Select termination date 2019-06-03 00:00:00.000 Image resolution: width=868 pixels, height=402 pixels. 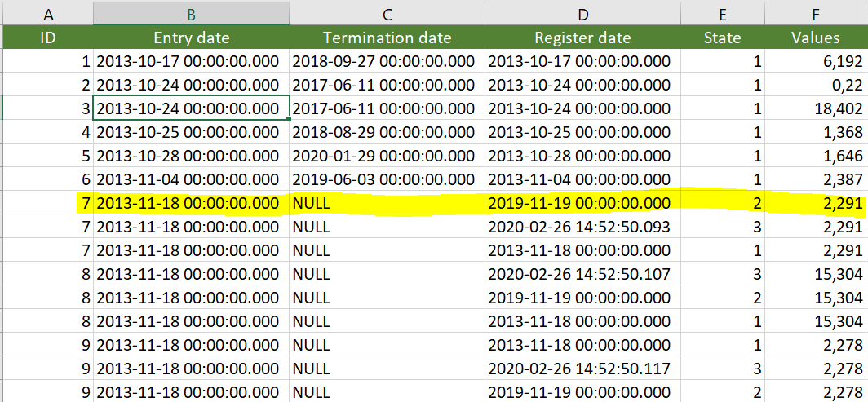tap(387, 179)
